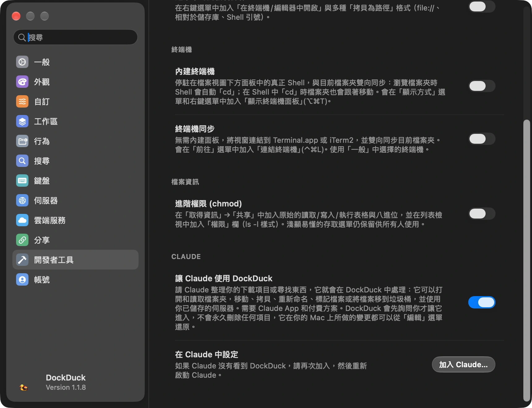Click the DockDuck duck app icon
532x408 pixels.
pyautogui.click(x=24, y=387)
